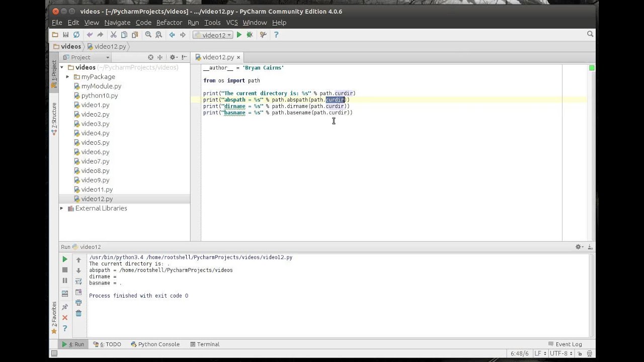Click the videos breadcrumb in navigation bar

pos(66,46)
